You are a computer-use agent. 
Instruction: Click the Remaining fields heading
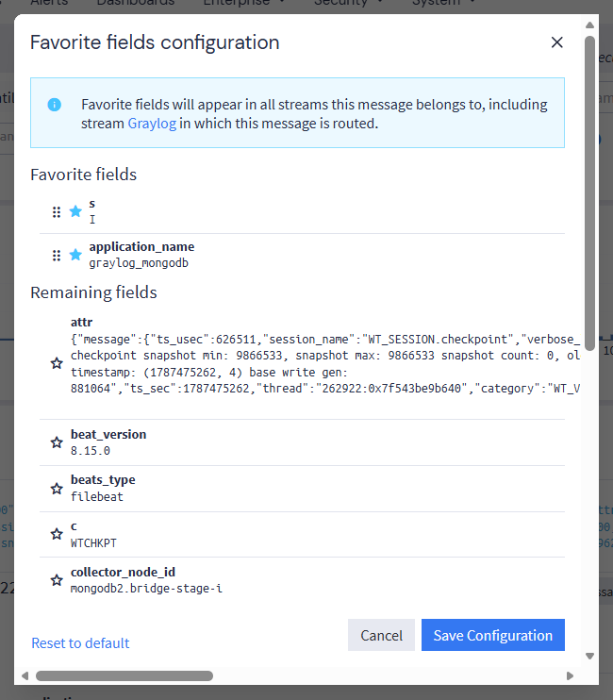tap(93, 292)
